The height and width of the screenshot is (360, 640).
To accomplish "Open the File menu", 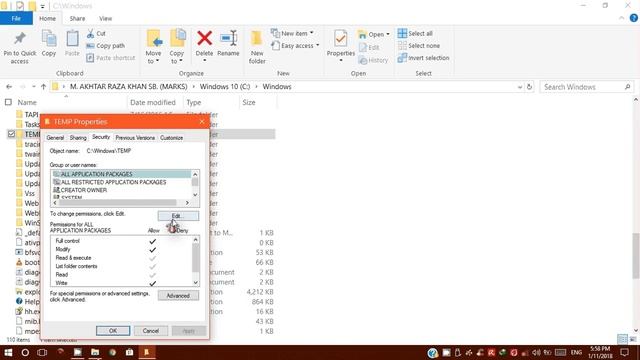I will pyautogui.click(x=16, y=18).
